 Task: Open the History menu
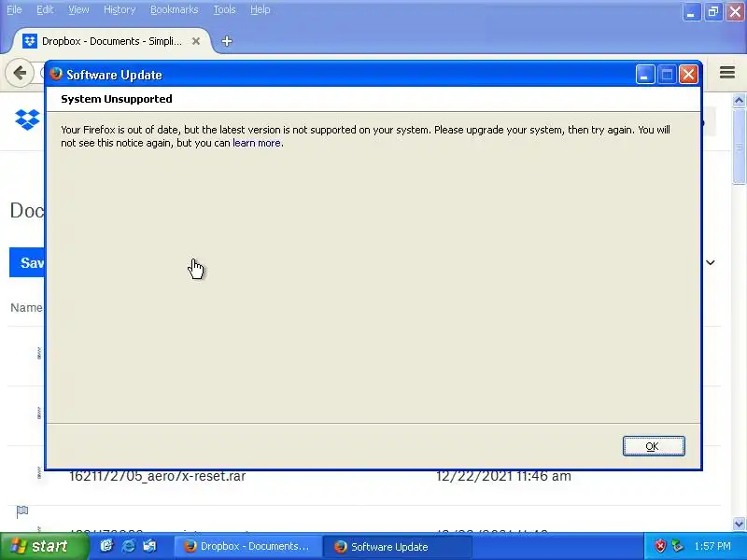pyautogui.click(x=120, y=9)
